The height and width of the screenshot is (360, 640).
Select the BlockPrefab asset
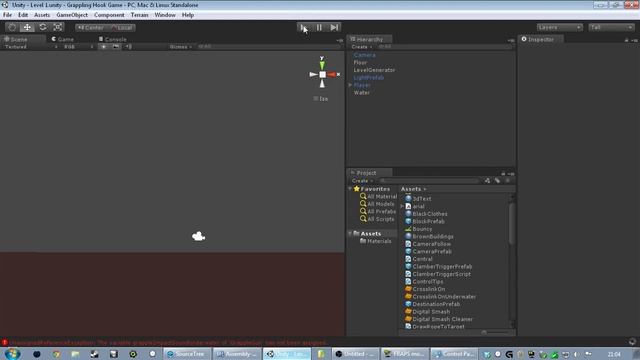pos(424,221)
